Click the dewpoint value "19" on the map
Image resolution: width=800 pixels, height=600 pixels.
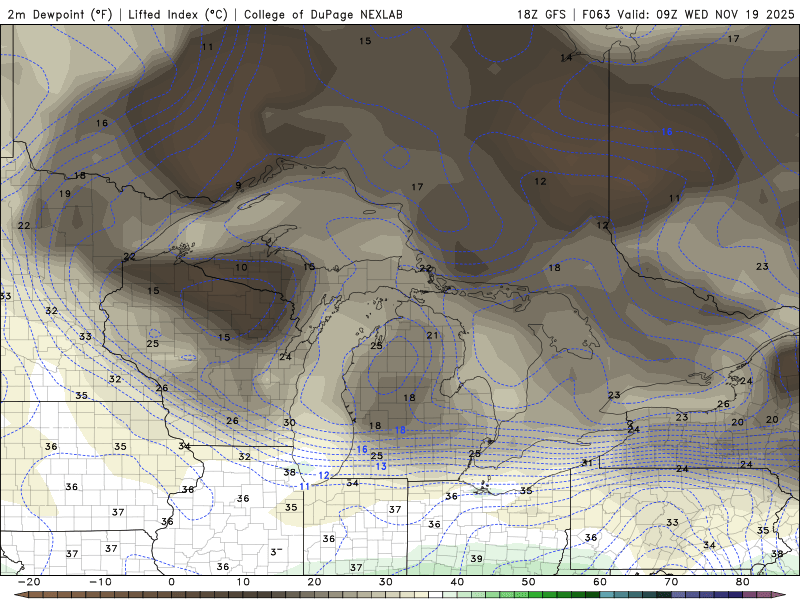(x=65, y=193)
